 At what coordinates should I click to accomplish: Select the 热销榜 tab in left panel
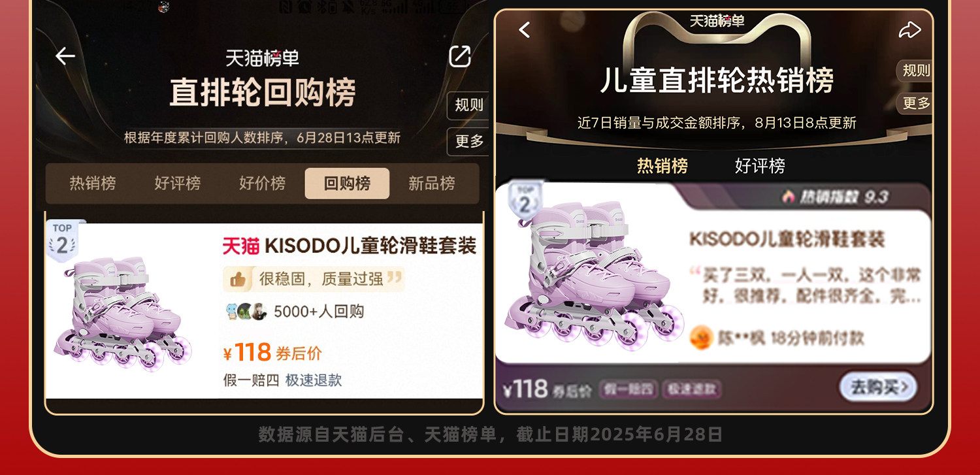93,184
